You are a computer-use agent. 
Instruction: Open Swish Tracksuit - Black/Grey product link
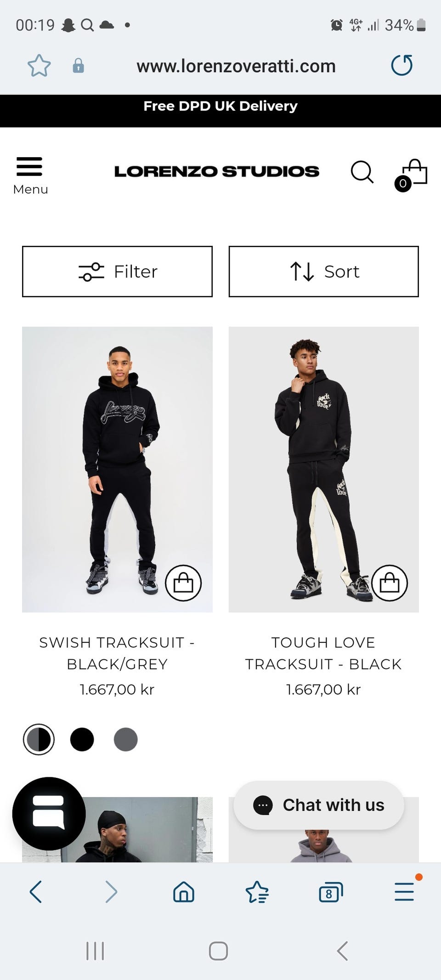(117, 653)
